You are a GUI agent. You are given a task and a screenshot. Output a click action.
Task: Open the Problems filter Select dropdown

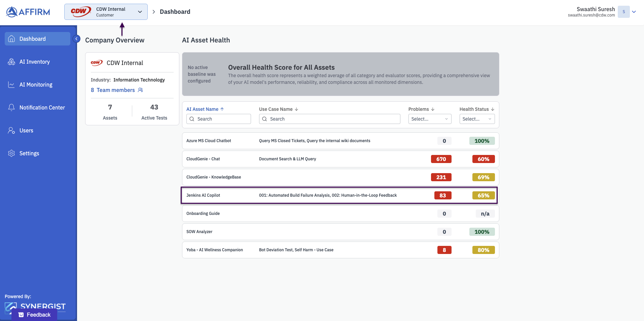click(x=430, y=119)
